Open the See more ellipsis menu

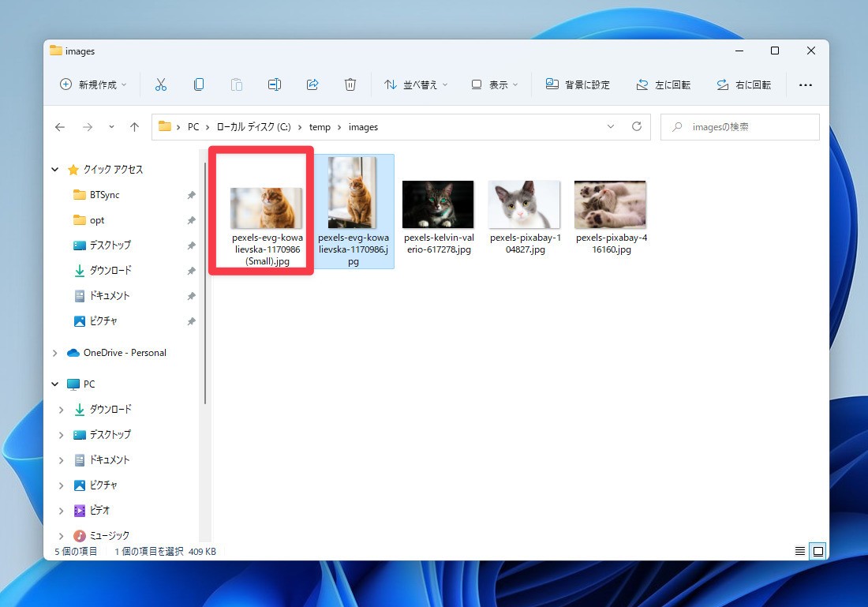805,84
